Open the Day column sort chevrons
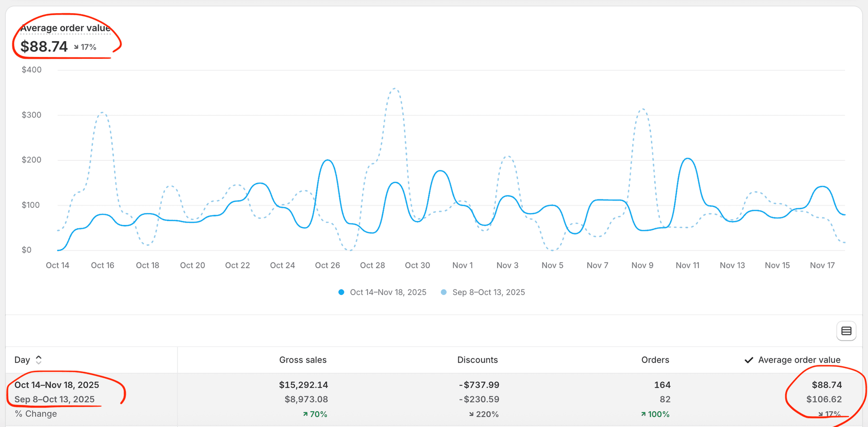The height and width of the screenshot is (427, 868). coord(38,359)
